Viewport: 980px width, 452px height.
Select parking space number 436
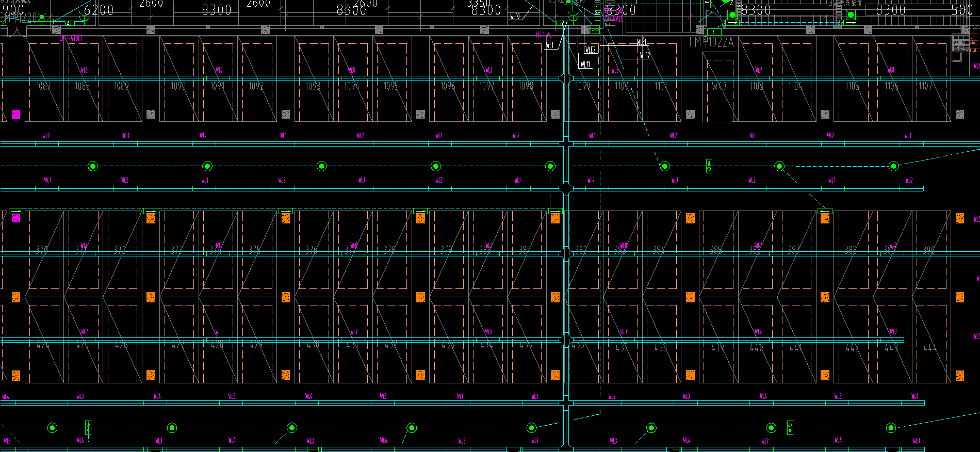[578, 345]
